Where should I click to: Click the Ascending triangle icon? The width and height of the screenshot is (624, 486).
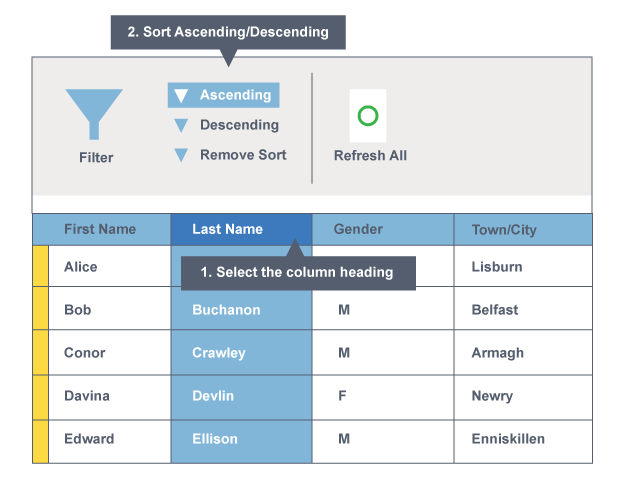tap(181, 96)
